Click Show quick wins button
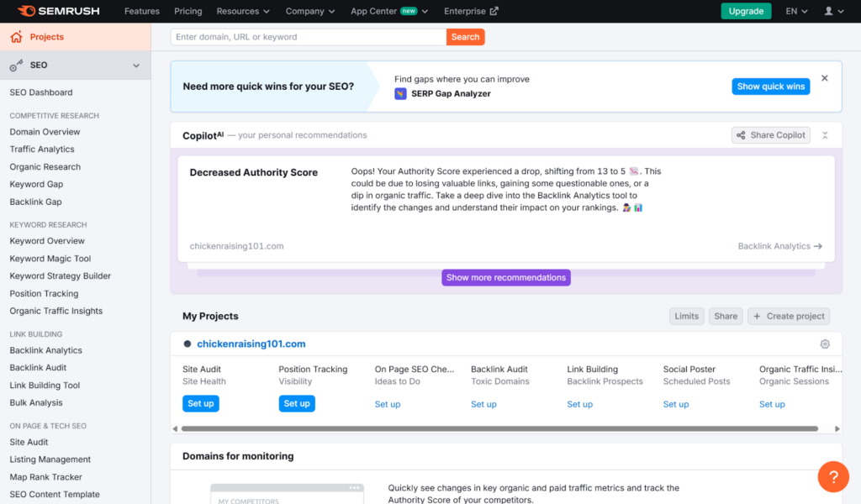Viewport: 861px width, 504px height. (770, 87)
